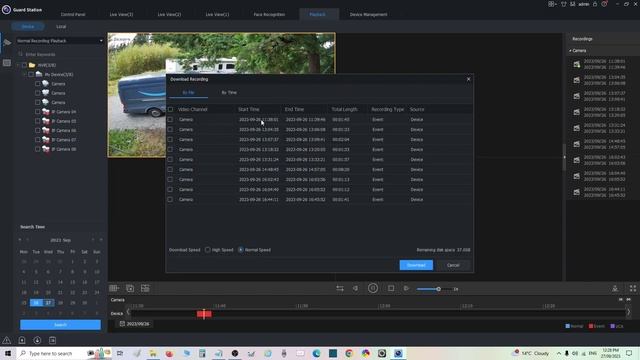Check the recording starting 13:07:37
Viewport: 640px width, 360px height.
[170, 140]
